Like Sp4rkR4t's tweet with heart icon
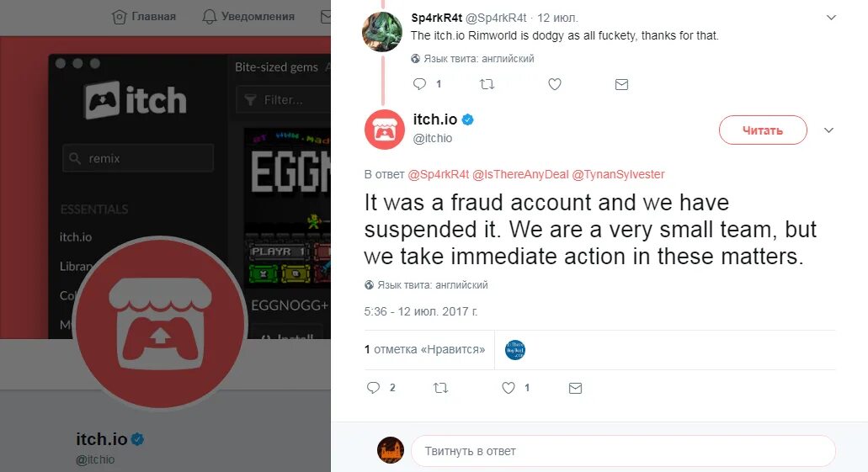This screenshot has height=472, width=868. (555, 84)
